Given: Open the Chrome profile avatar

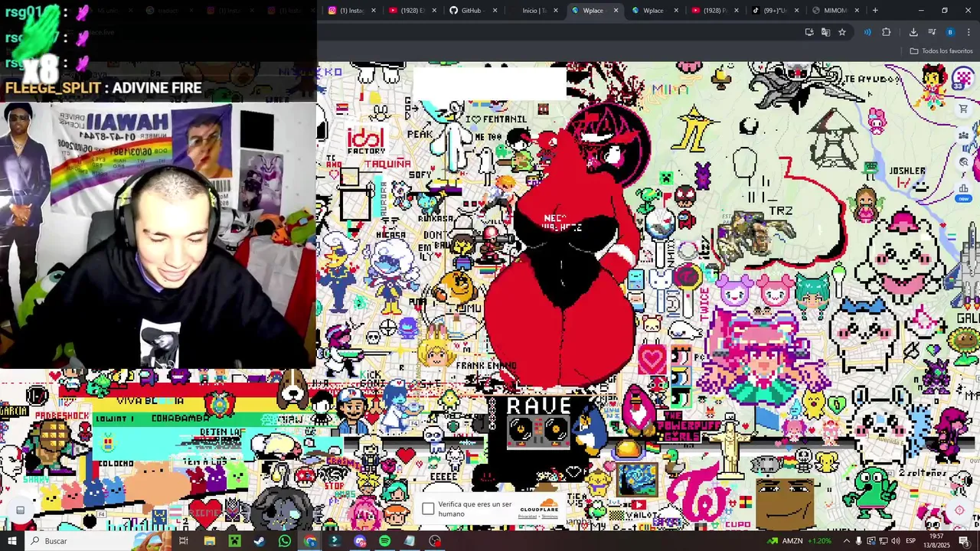Looking at the screenshot, I should pos(950,32).
